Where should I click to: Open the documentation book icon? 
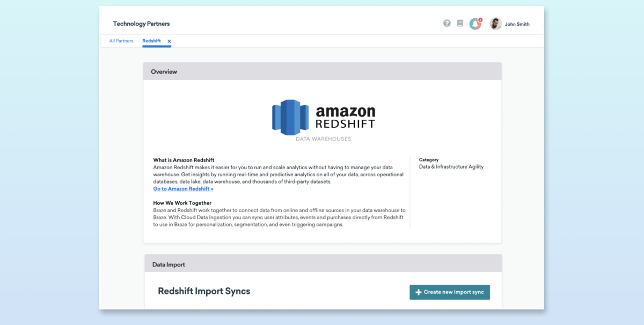tap(460, 24)
